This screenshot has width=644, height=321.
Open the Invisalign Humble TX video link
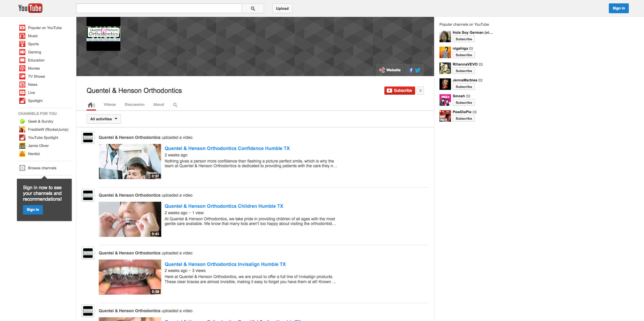tap(225, 264)
